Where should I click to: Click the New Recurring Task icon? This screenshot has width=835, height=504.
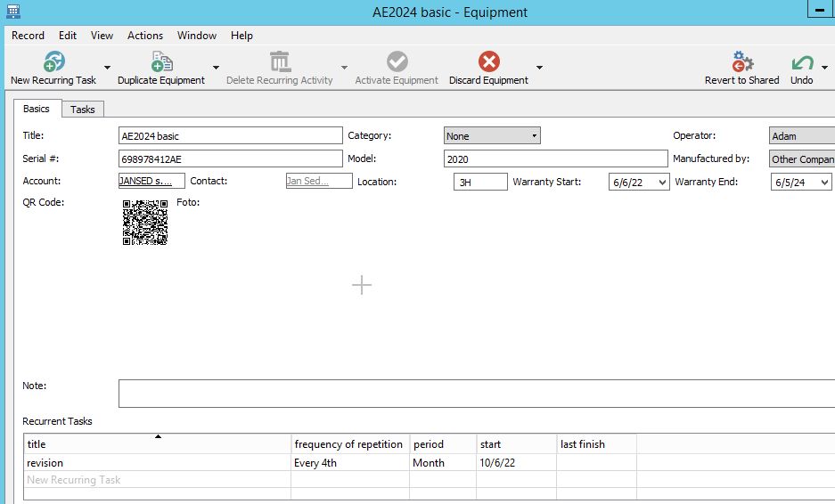point(53,61)
